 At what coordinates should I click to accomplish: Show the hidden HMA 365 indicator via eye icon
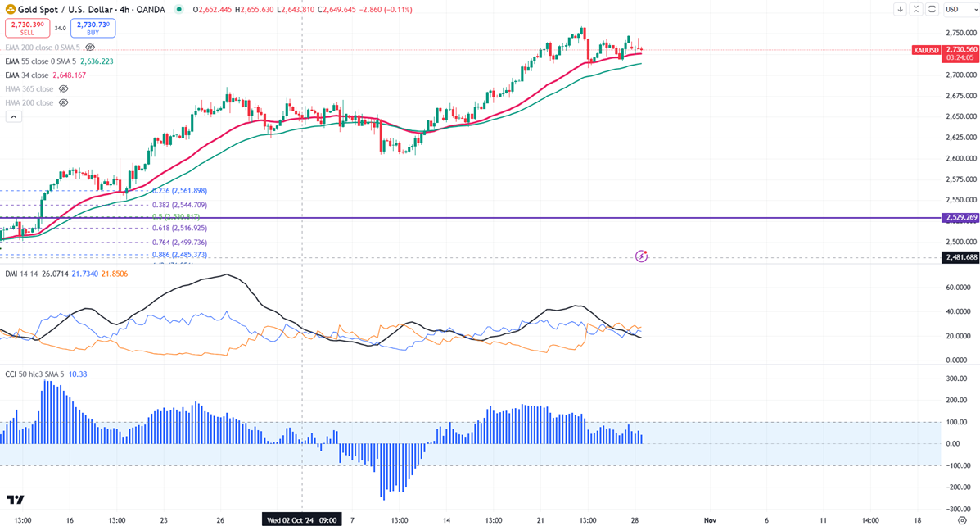pos(63,88)
